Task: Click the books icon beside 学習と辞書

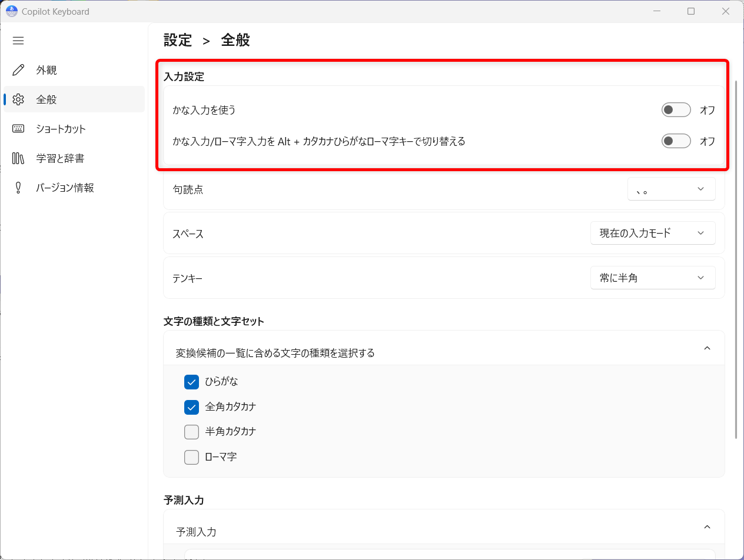Action: (18, 158)
